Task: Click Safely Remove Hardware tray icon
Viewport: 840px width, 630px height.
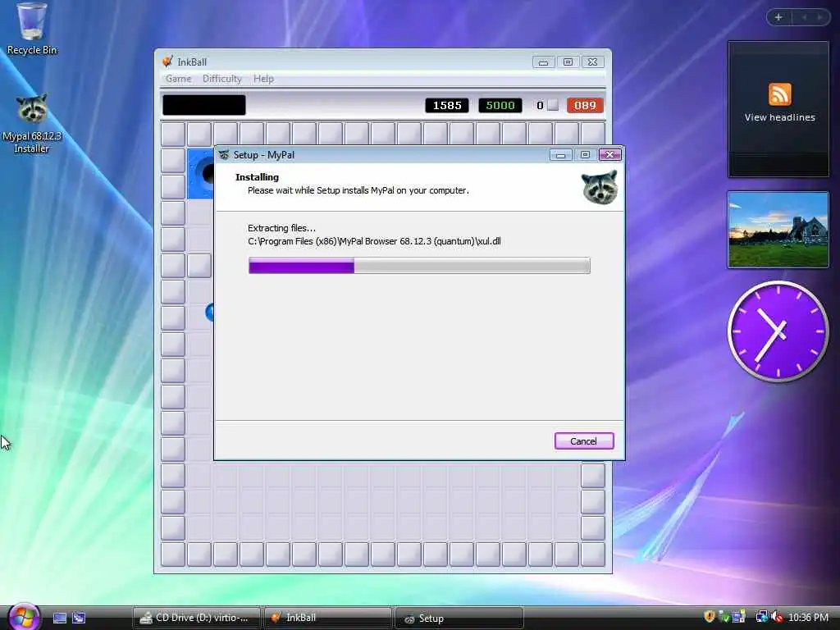Action: [724, 617]
